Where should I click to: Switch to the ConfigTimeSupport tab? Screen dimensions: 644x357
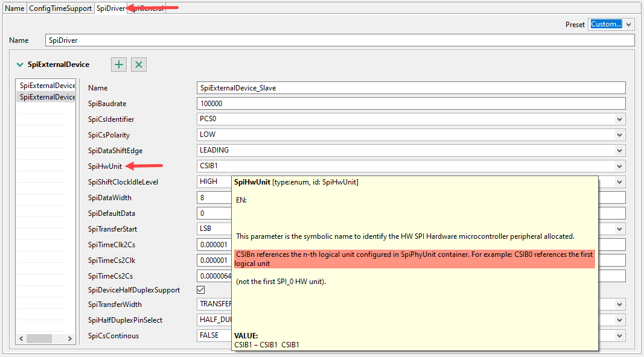[60, 8]
